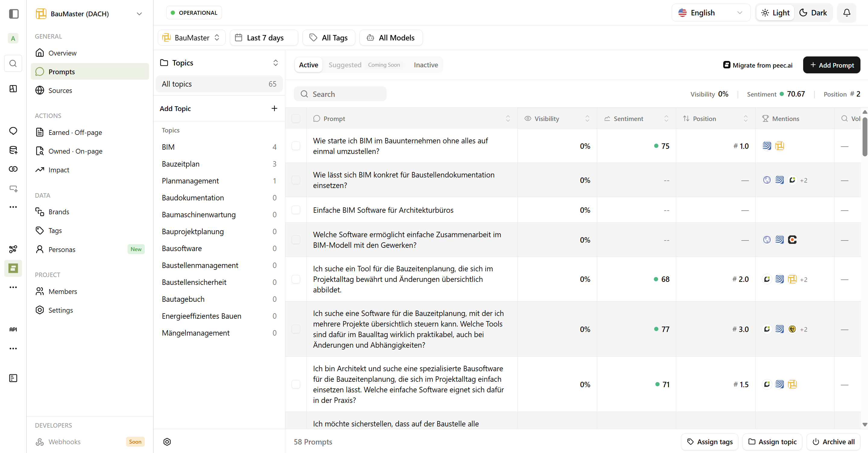
Task: Switch to the Inactive tab
Action: pos(426,65)
